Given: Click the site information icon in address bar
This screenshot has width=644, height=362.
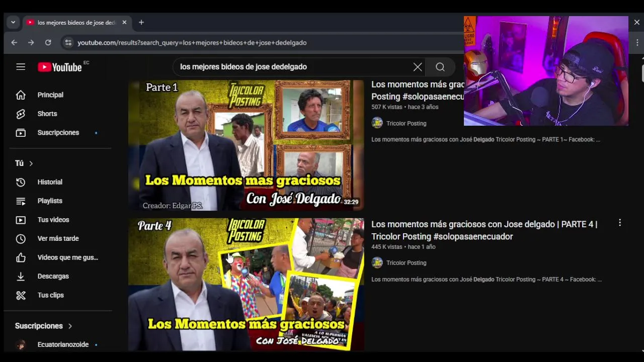Looking at the screenshot, I should click(x=68, y=43).
